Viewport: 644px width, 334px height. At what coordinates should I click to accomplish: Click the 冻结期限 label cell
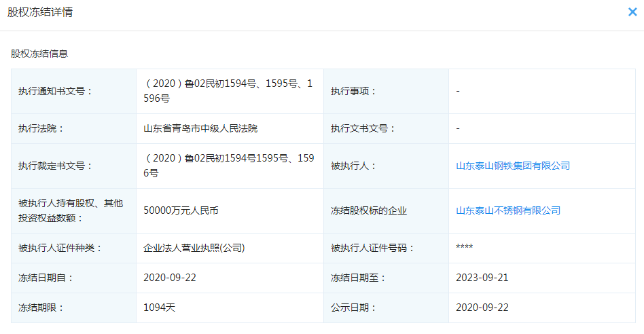click(x=41, y=308)
